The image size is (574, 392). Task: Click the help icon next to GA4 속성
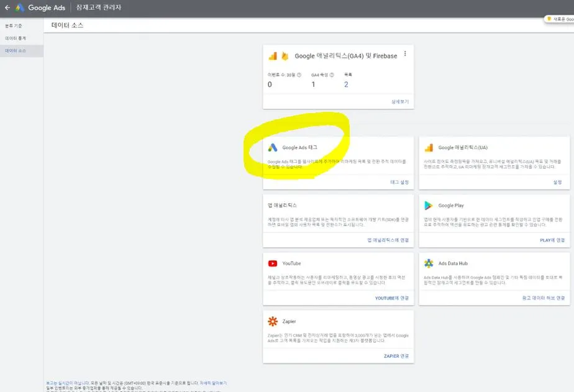click(332, 75)
